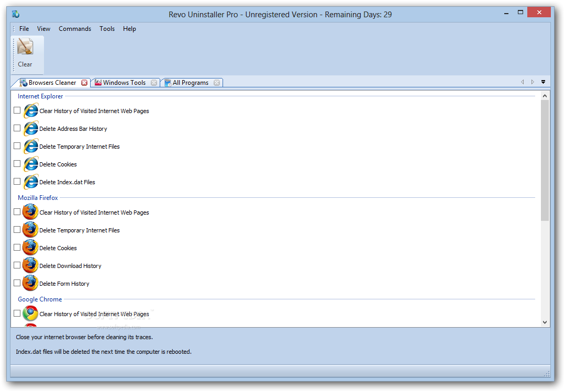
Task: Enable Delete Download History checkbox
Action: 17,265
